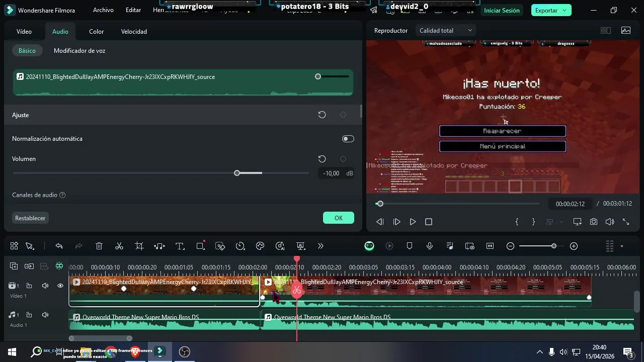
Task: Open the Editar menu
Action: pyautogui.click(x=133, y=10)
